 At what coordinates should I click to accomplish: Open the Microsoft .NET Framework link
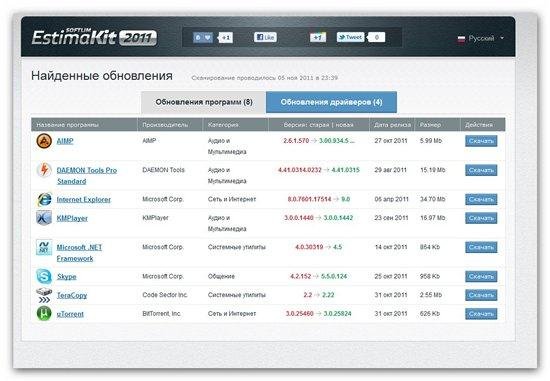tap(79, 253)
